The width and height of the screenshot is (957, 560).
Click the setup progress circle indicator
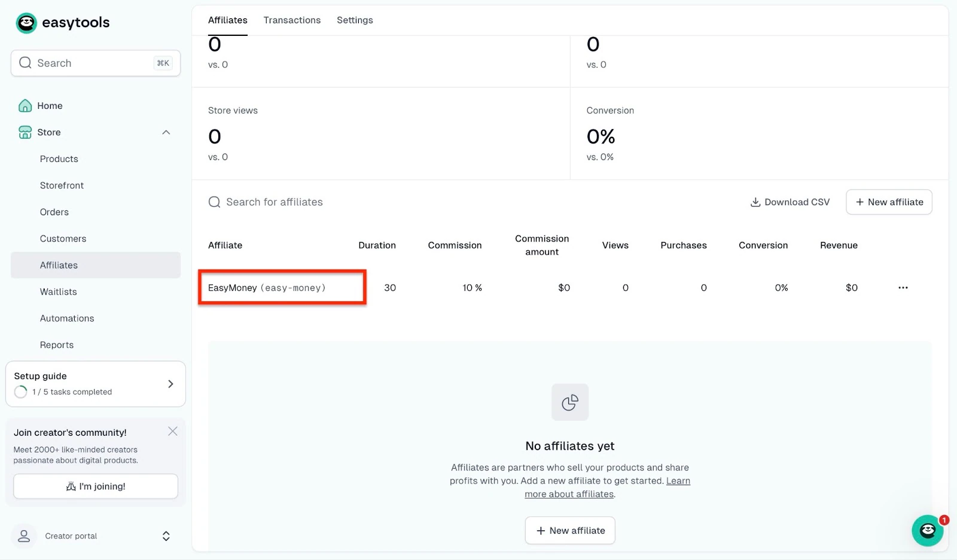coord(21,392)
